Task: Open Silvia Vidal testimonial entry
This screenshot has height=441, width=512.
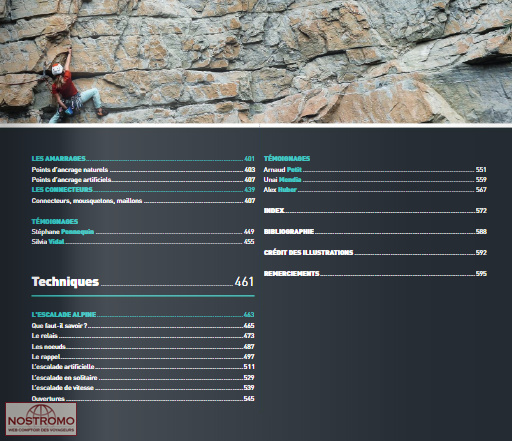Action: coord(143,242)
